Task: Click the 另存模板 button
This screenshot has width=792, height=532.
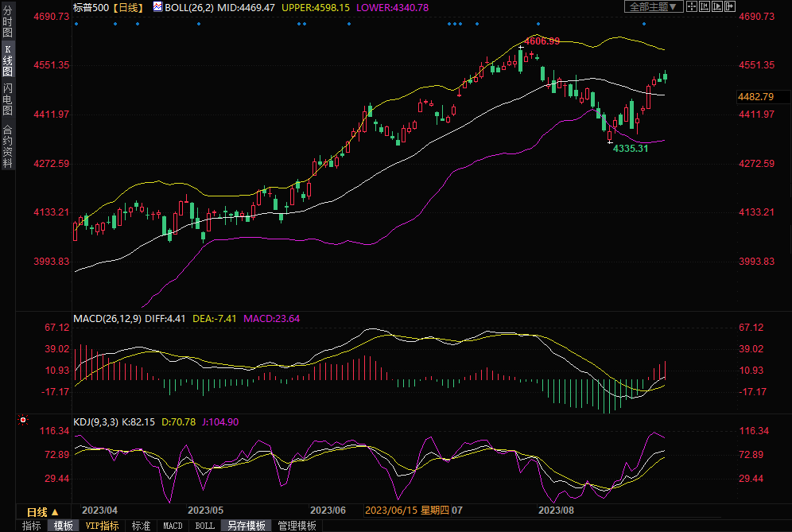Action: [x=246, y=526]
